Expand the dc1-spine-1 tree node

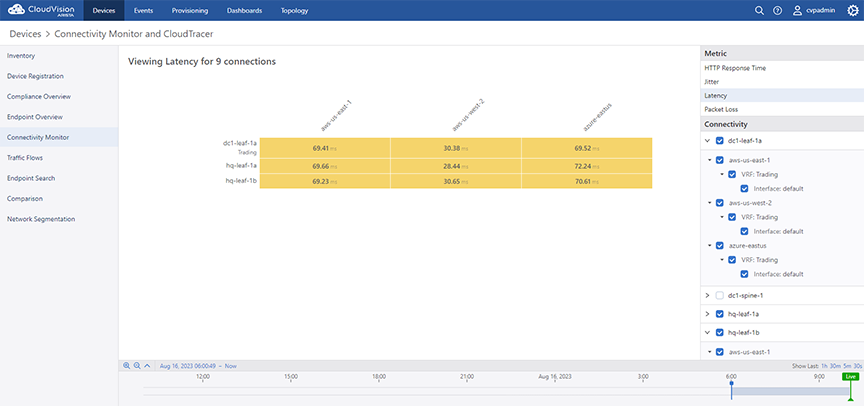[707, 295]
